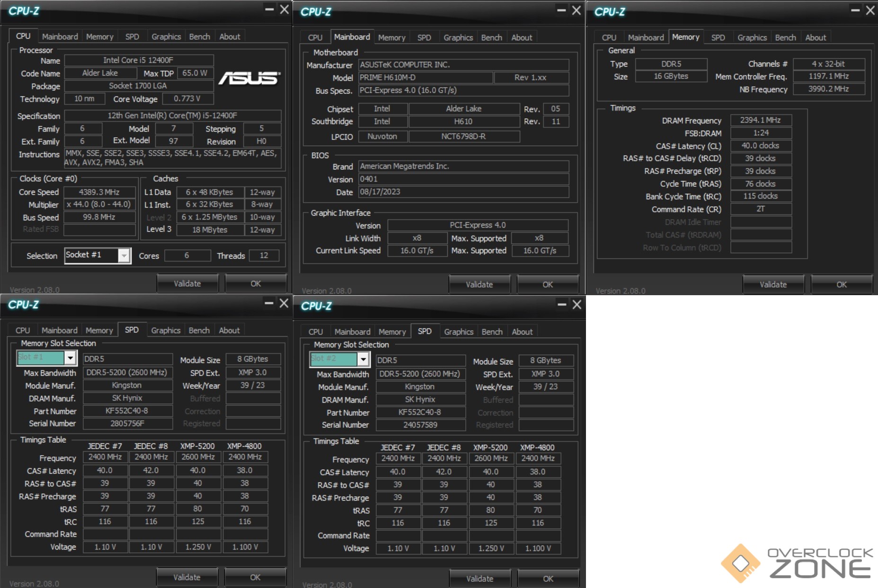This screenshot has height=588, width=878.
Task: Click OK in the PRIME H610M-D window
Action: click(x=548, y=284)
